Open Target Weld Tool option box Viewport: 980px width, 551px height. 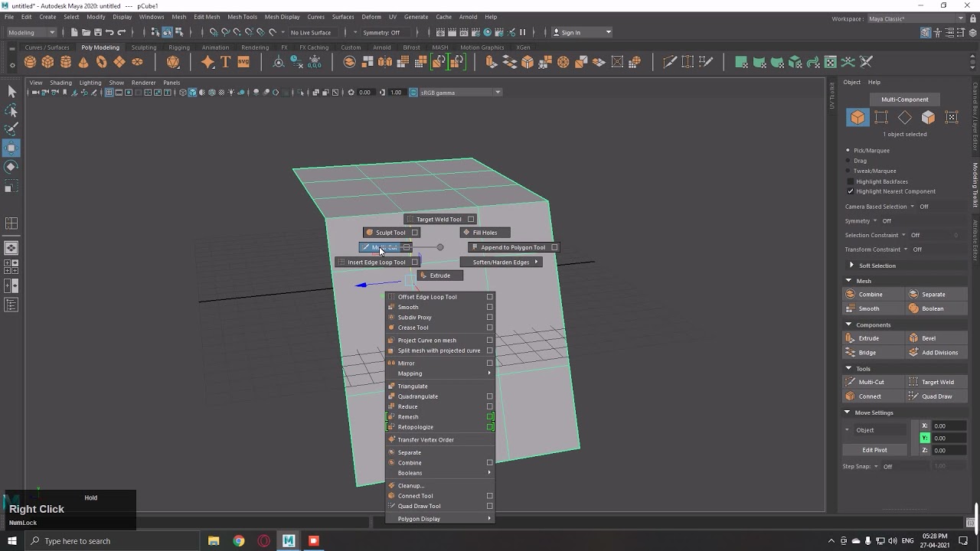point(471,220)
